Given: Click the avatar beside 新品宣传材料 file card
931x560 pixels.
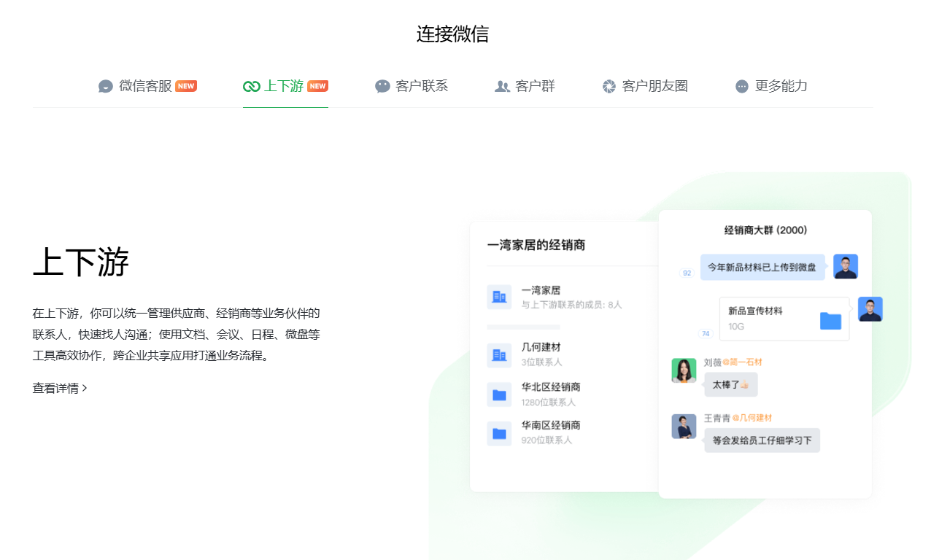Looking at the screenshot, I should pyautogui.click(x=870, y=309).
